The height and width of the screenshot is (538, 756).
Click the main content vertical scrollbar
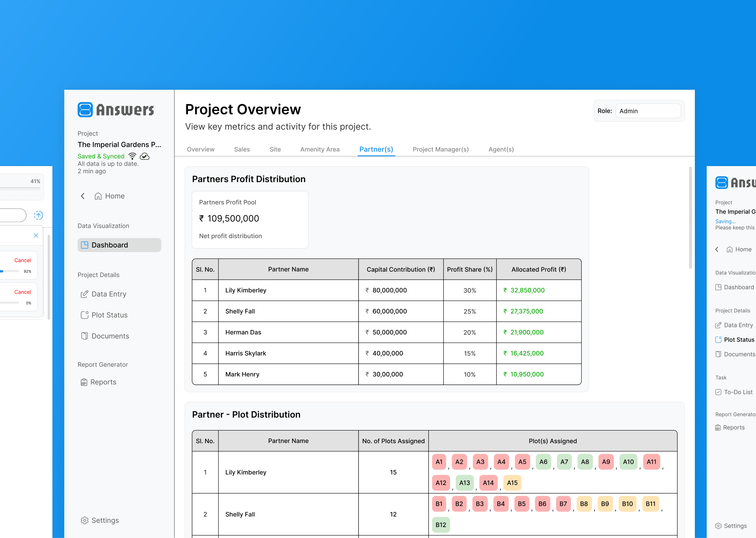690,218
